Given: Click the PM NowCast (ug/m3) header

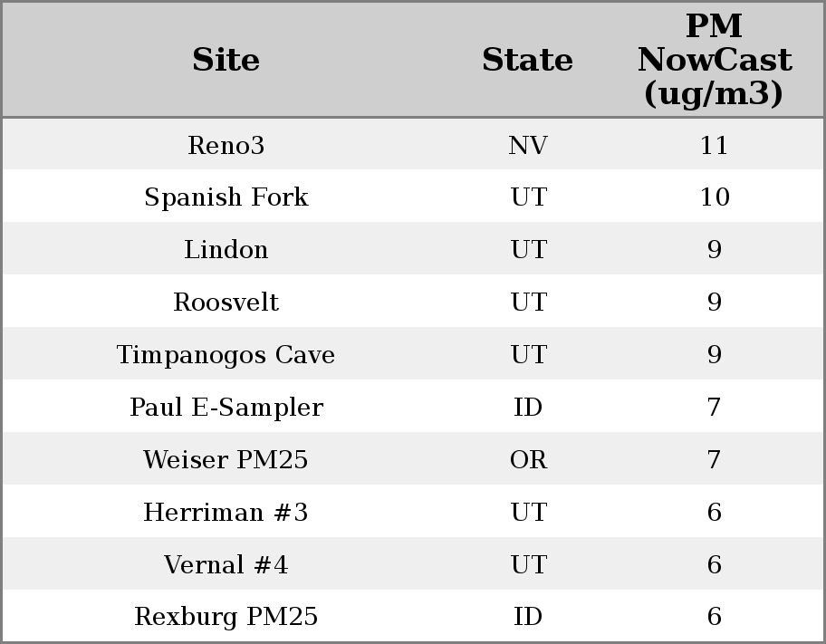Looking at the screenshot, I should tap(714, 60).
